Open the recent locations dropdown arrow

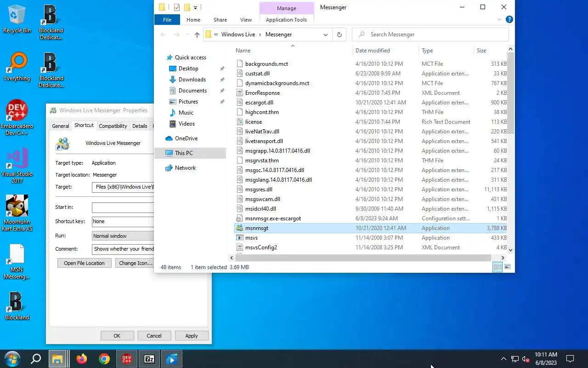click(x=187, y=34)
